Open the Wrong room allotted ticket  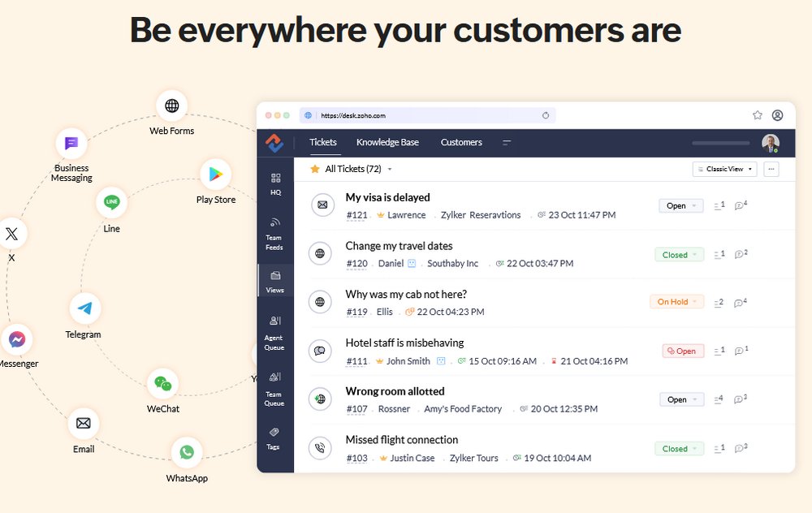(395, 391)
